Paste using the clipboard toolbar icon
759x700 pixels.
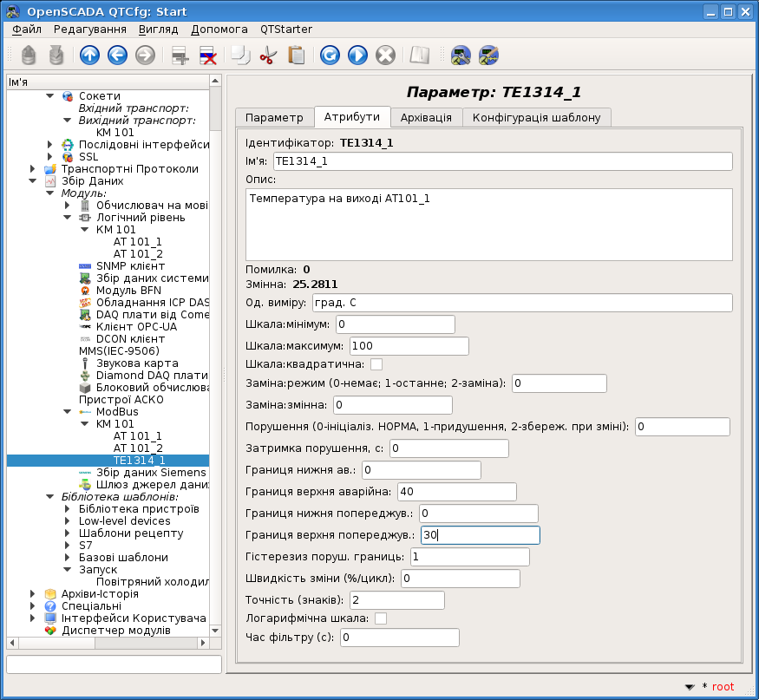297,56
